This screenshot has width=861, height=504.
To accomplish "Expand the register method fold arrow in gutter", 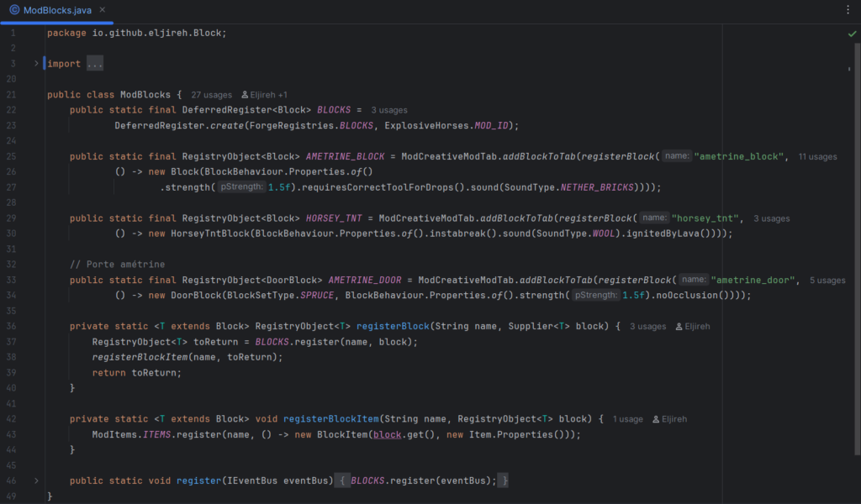I will click(x=35, y=480).
